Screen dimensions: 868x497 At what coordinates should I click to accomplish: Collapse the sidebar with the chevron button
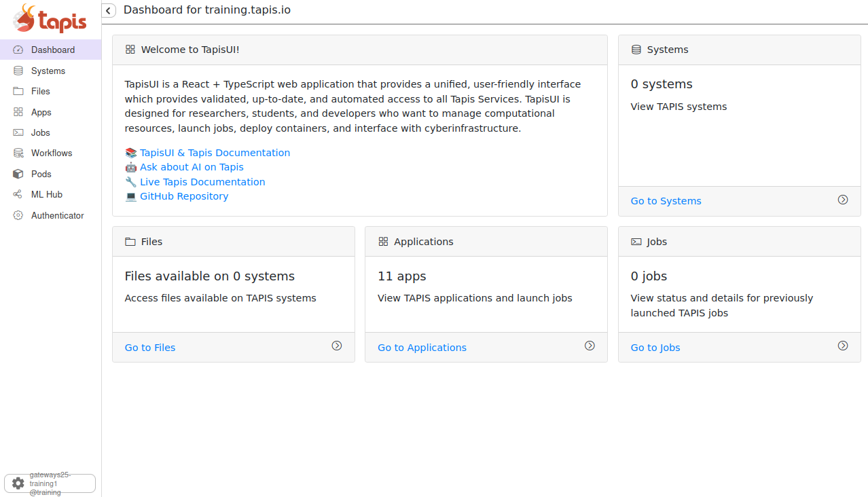109,11
